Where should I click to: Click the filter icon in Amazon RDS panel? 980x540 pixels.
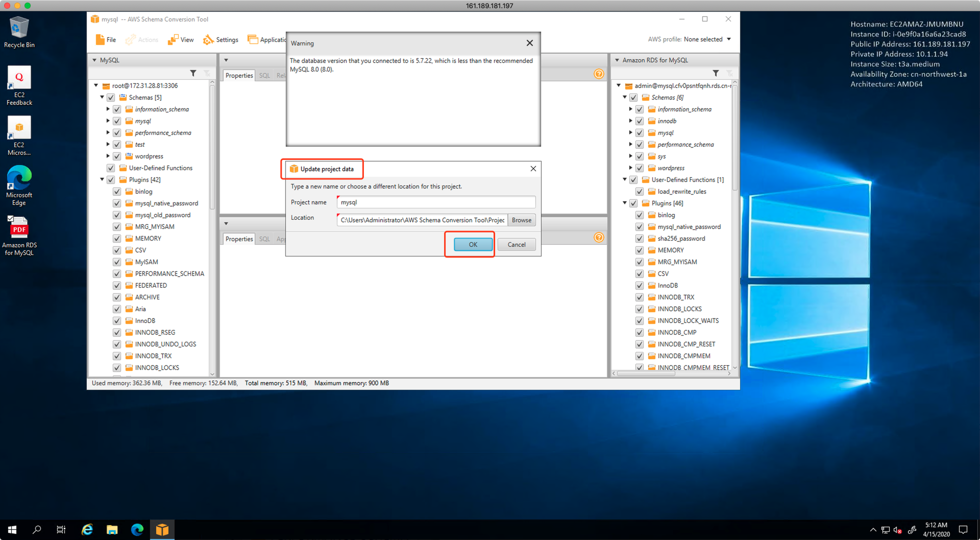pos(716,74)
